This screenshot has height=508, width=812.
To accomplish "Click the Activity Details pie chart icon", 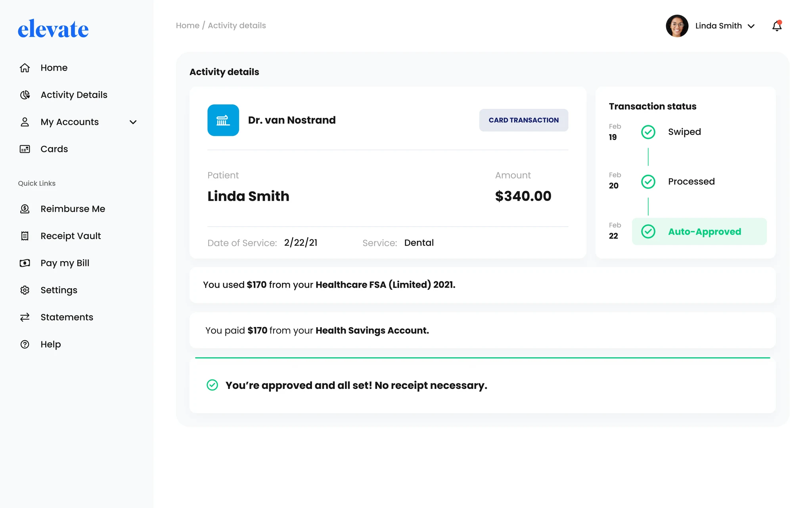I will pyautogui.click(x=25, y=95).
